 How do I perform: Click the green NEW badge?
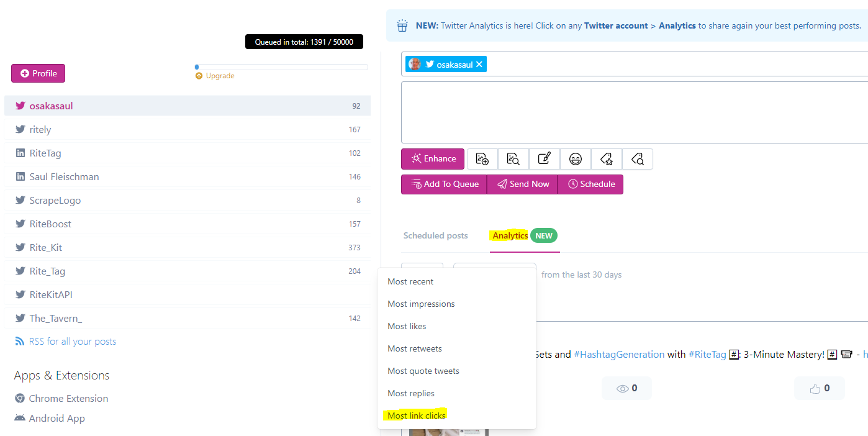(x=544, y=236)
